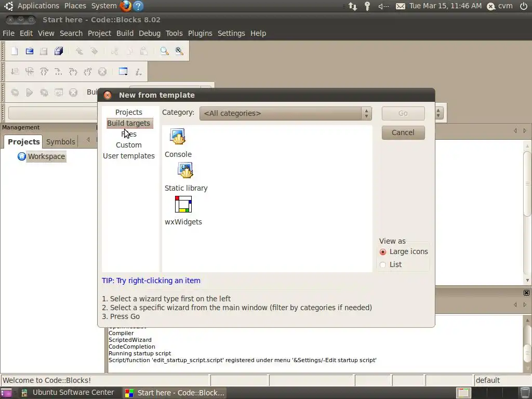
Task: Click the combo box arrows right of dialog
Action: coord(438,113)
